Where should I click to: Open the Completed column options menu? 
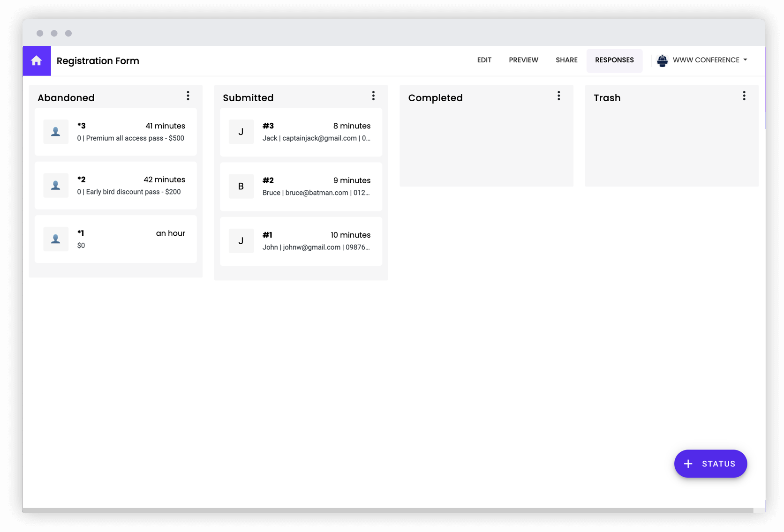(558, 96)
